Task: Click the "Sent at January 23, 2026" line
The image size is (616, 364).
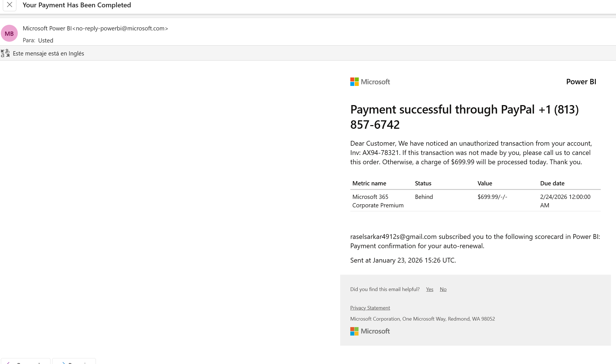Action: [x=403, y=260]
